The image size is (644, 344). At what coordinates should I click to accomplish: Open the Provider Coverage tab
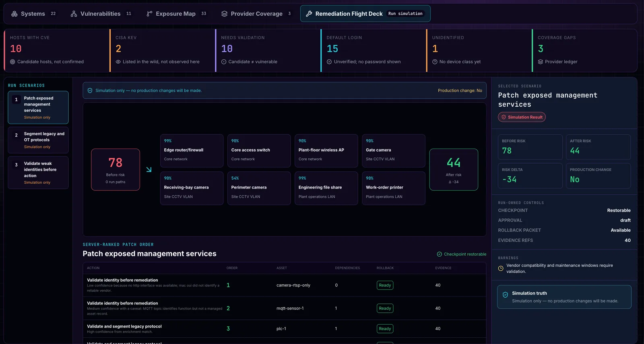point(256,14)
